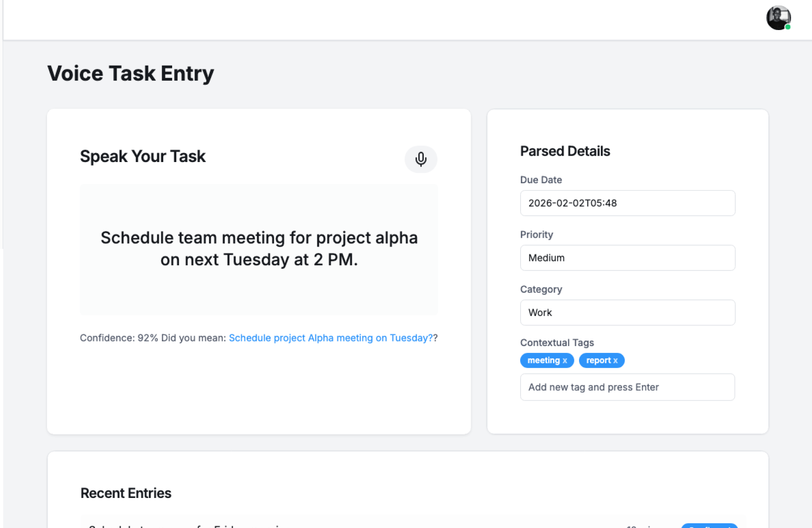Remove the report tag via its x

click(x=615, y=361)
